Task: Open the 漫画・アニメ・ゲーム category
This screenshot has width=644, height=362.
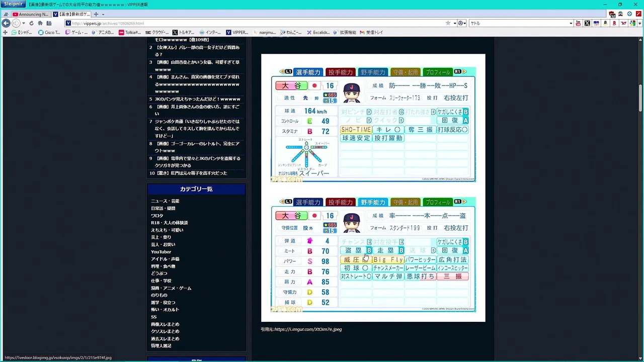Action: coord(171,288)
